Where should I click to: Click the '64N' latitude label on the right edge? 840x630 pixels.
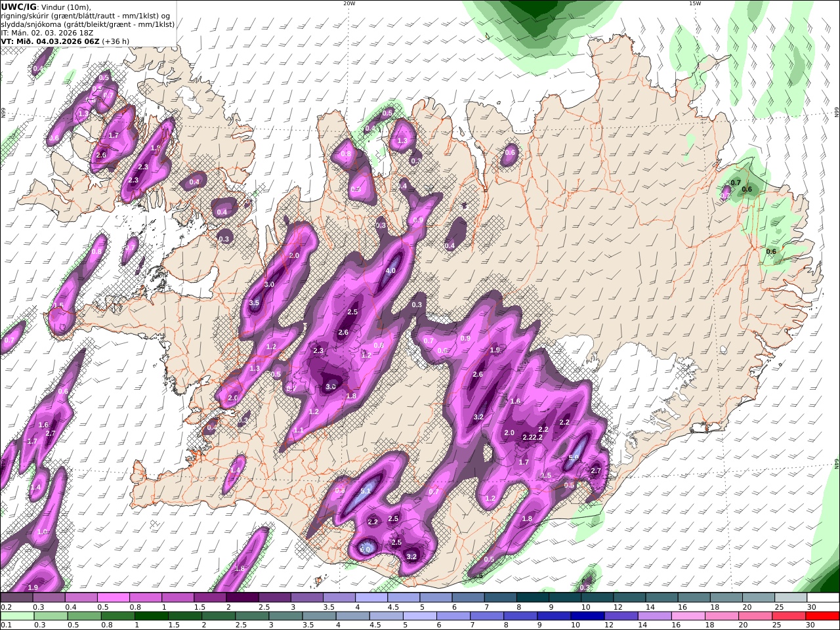click(837, 465)
